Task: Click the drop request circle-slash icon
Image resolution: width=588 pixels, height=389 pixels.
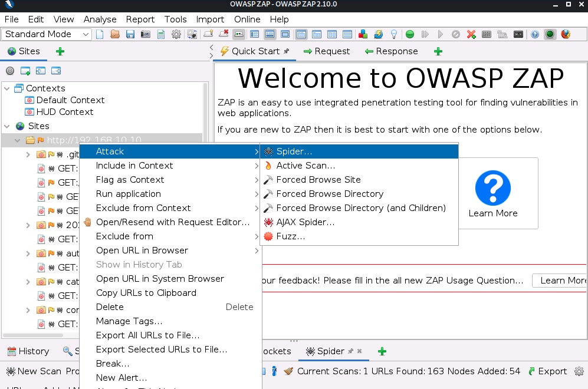Action: click(x=456, y=34)
